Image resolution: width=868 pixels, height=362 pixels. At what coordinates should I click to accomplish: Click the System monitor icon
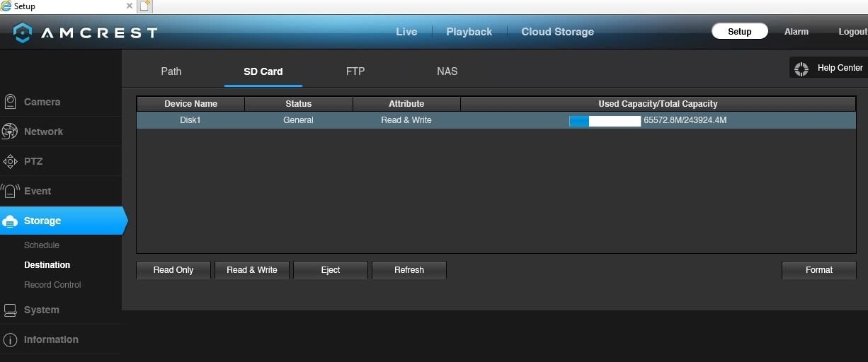click(10, 310)
